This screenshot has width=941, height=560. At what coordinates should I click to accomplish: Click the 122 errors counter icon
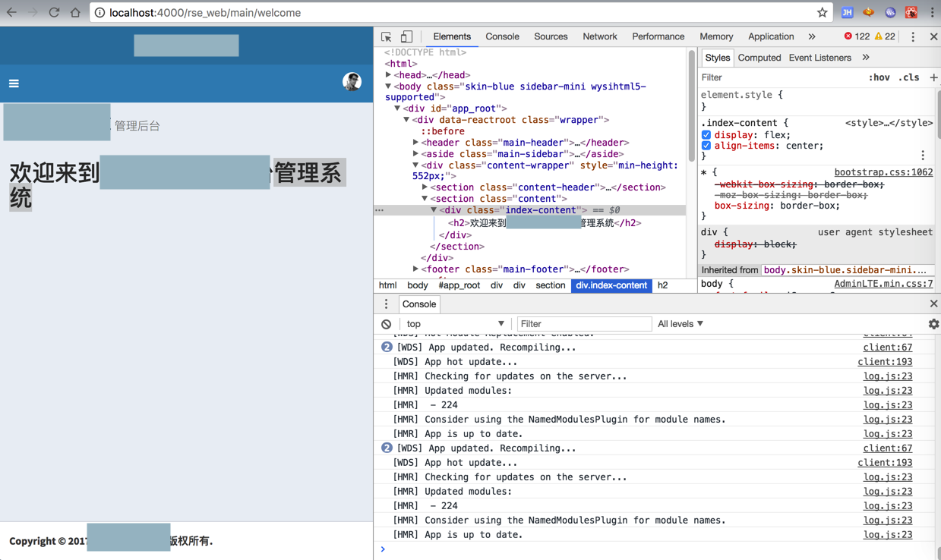(857, 36)
